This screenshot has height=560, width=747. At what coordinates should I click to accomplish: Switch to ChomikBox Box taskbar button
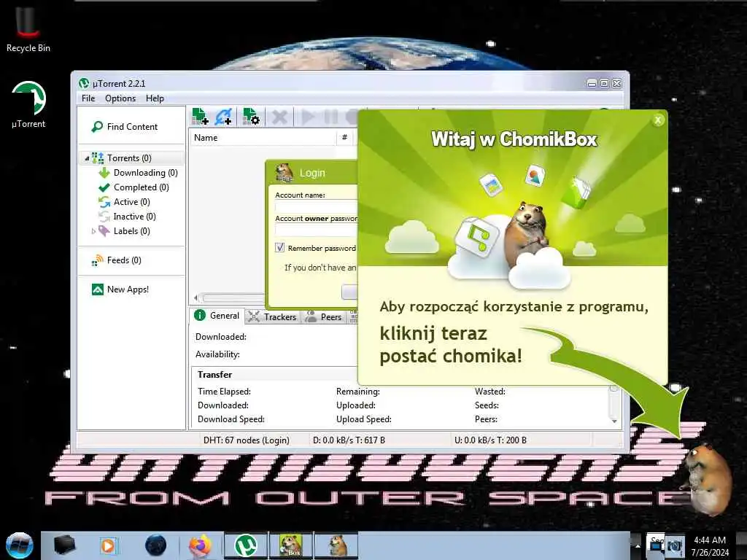pyautogui.click(x=290, y=545)
